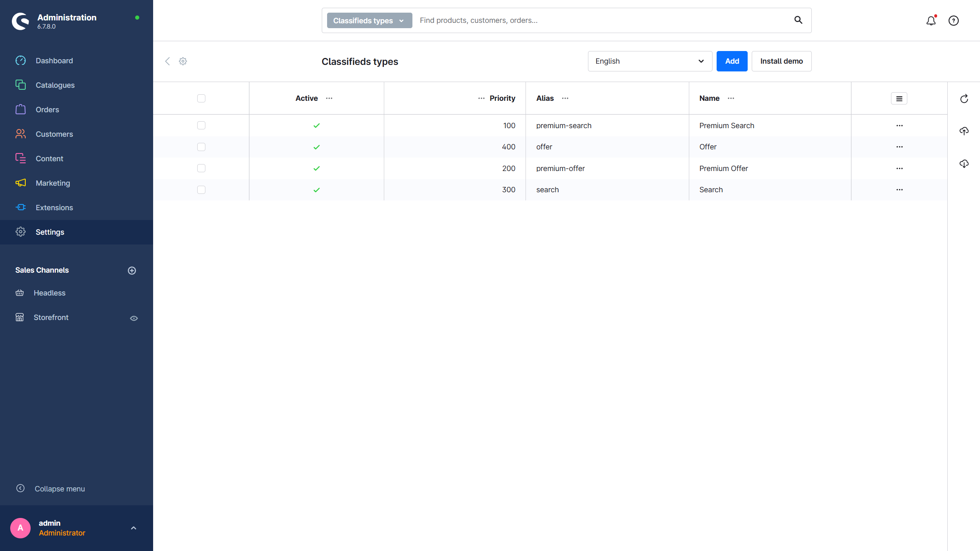Screen dimensions: 980x551
Task: Check the premium-search row checkbox
Action: (x=201, y=125)
